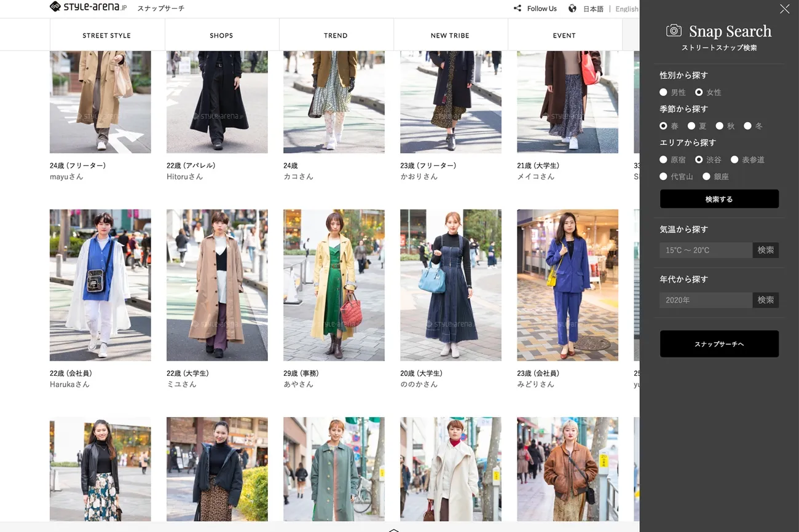Viewport: 799px width, 532px height.
Task: Open あやさん yellow coat snapshot
Action: (x=334, y=285)
